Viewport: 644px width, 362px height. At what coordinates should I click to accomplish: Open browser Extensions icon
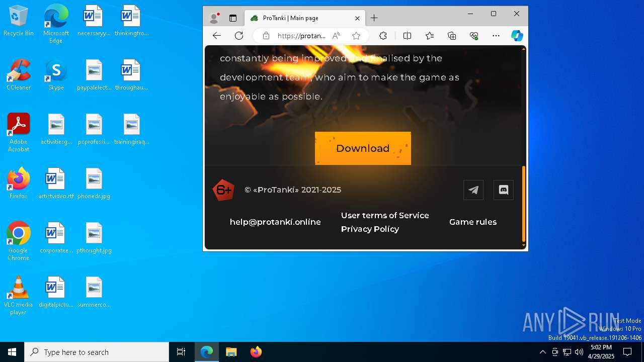coord(383,36)
